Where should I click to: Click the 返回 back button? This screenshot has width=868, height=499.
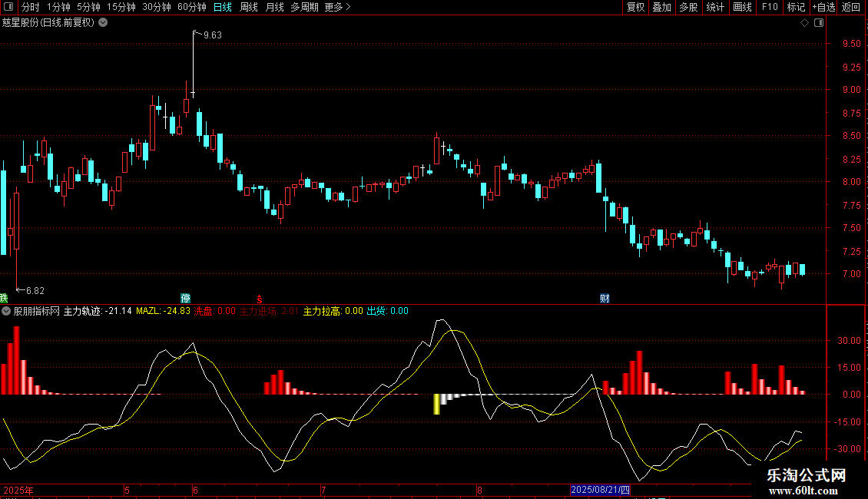(x=851, y=7)
